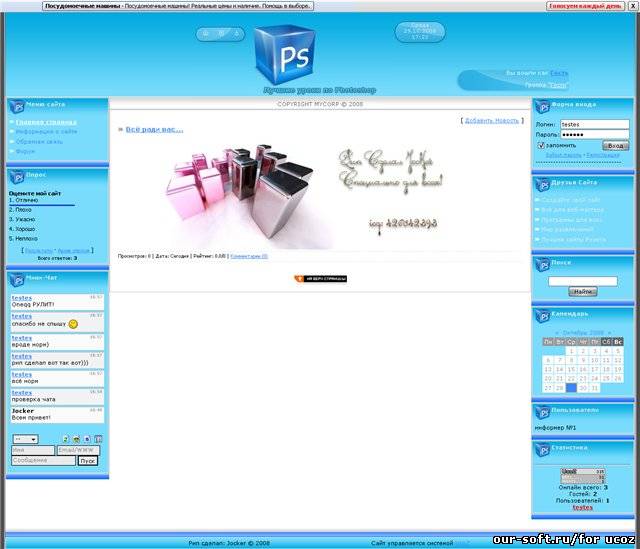Choose poll answer 3. Ужасно
This screenshot has width=640, height=549.
(22, 219)
